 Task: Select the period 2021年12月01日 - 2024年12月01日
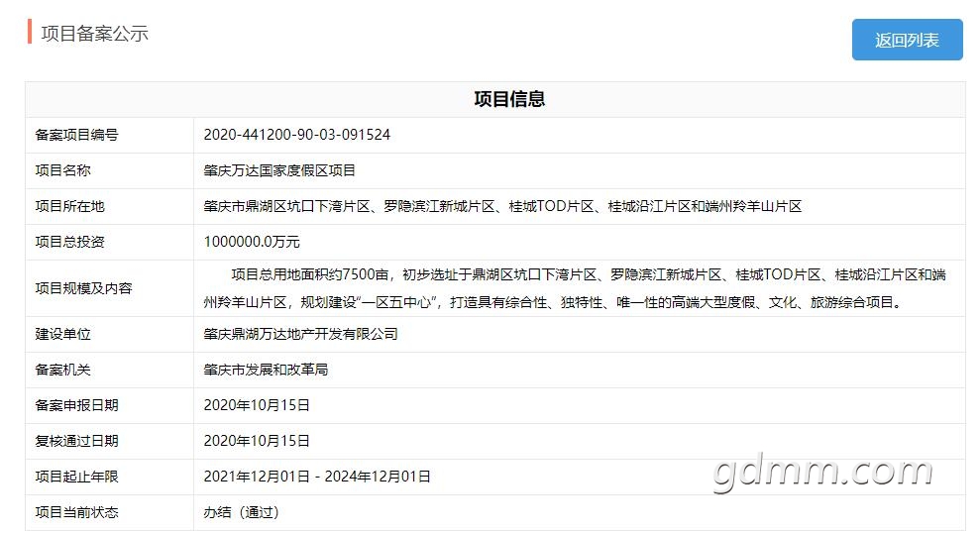coord(317,477)
